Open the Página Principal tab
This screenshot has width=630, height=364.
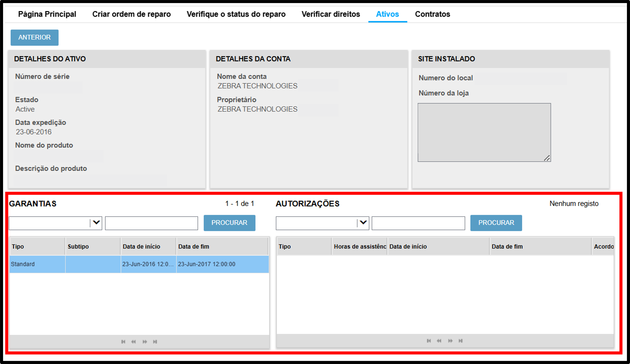point(47,14)
